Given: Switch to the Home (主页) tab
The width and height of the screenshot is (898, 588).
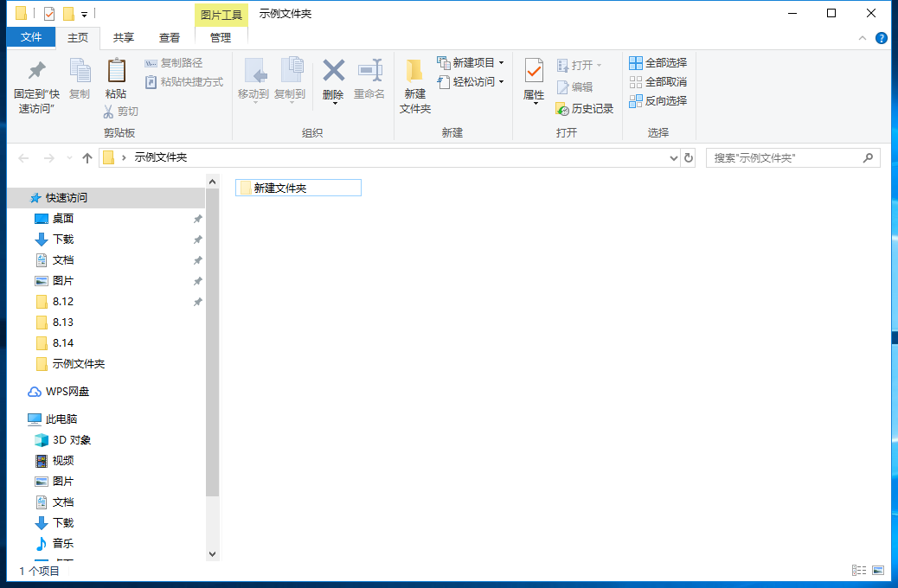Looking at the screenshot, I should click(78, 38).
